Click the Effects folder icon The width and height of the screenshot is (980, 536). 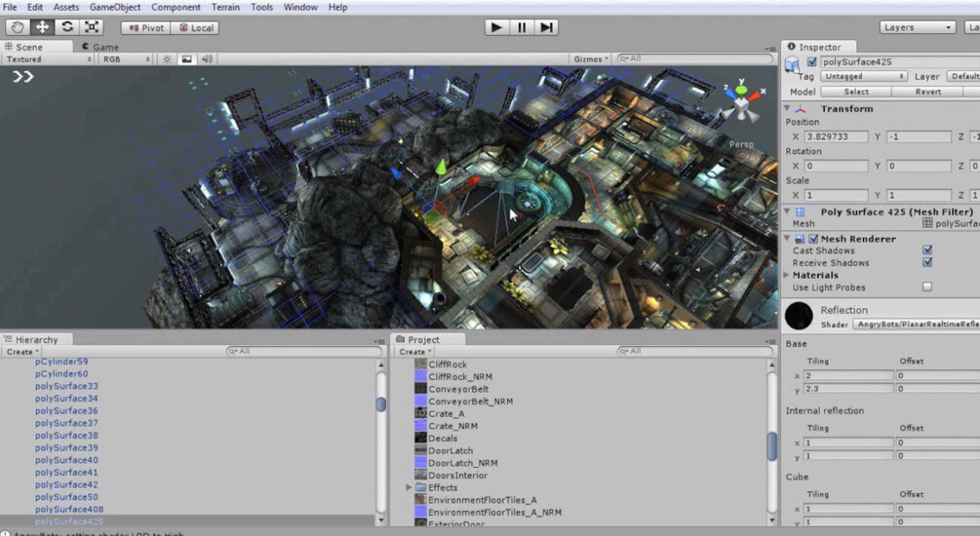tap(420, 487)
